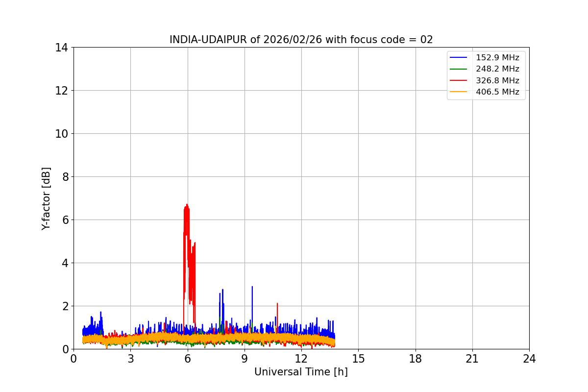588x392 pixels.
Task: Select the 326.8 MHz legend entry
Action: (x=485, y=80)
